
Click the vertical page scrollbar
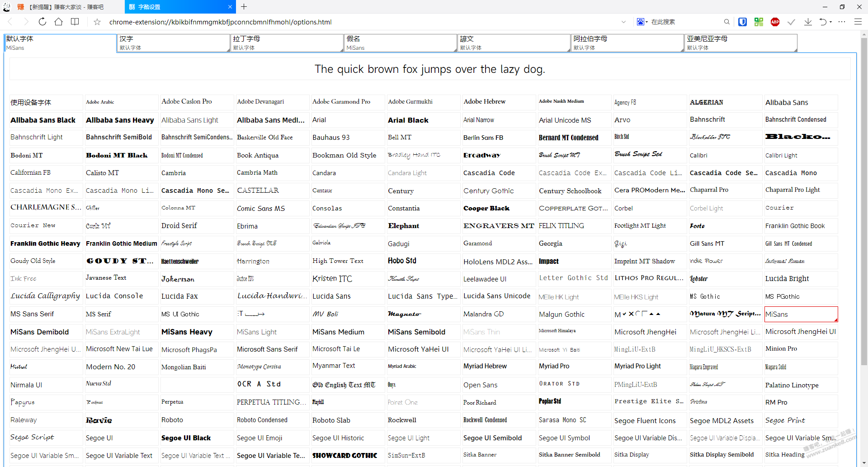(x=864, y=201)
